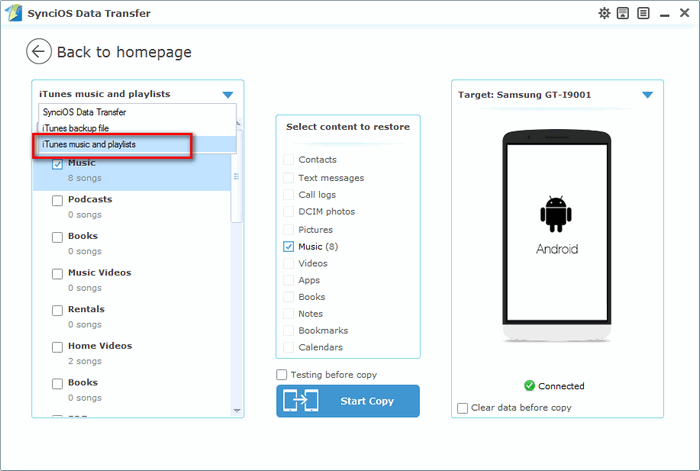The width and height of the screenshot is (700, 471).
Task: Uncheck Music (8) in restore content list
Action: tap(288, 246)
